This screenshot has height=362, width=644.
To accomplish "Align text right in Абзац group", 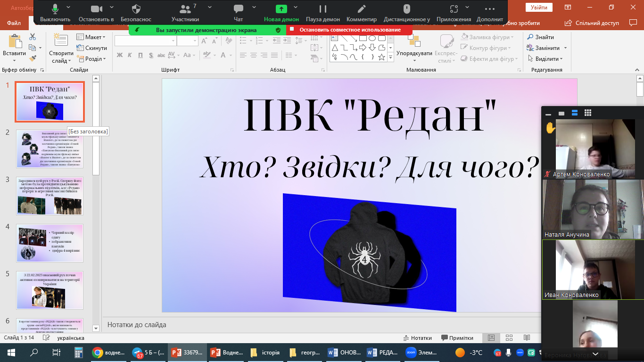I will click(x=264, y=55).
